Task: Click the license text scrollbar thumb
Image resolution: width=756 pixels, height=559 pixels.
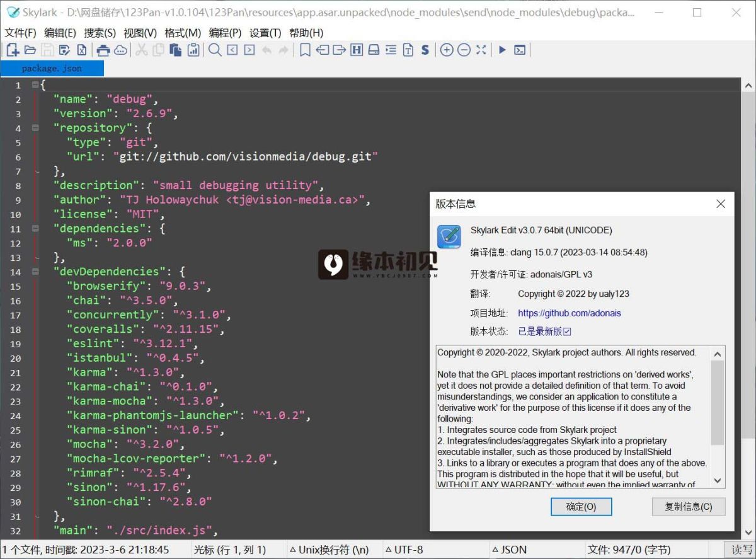Action: tap(718, 402)
